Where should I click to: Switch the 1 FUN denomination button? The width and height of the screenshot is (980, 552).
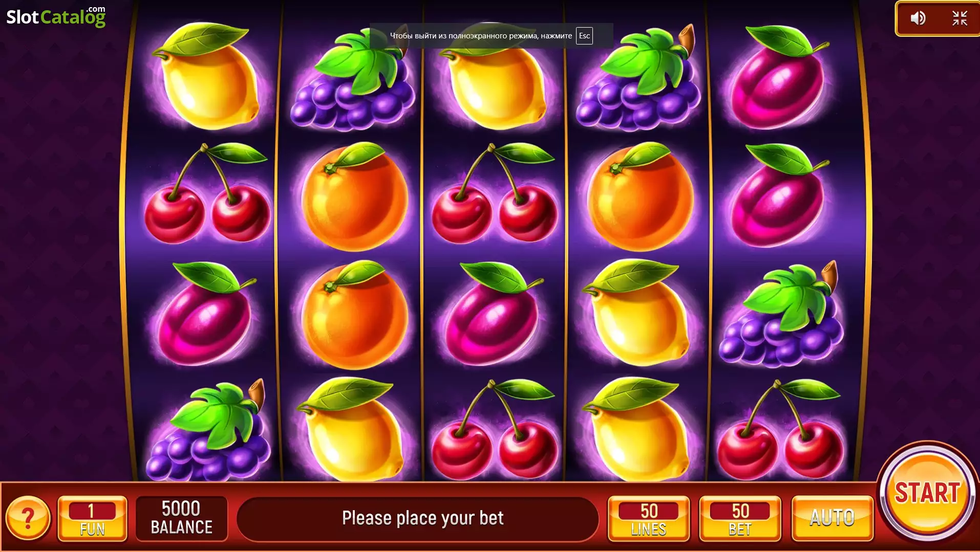tap(92, 518)
